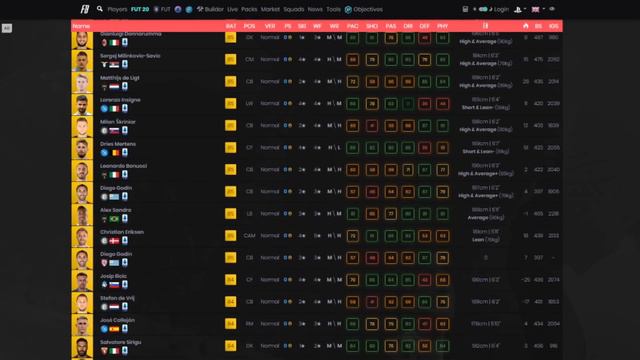The width and height of the screenshot is (640, 360).
Task: Open the Market menu
Action: (270, 9)
